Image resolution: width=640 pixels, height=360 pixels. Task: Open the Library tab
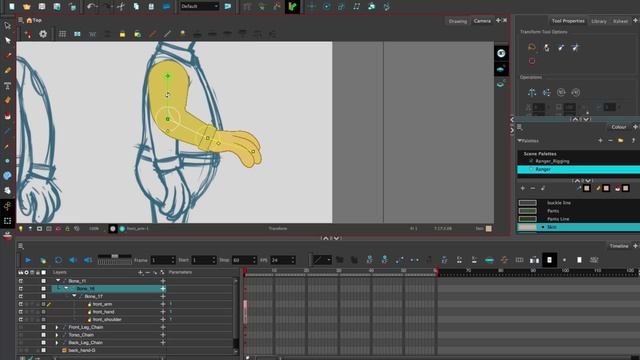pyautogui.click(x=599, y=21)
